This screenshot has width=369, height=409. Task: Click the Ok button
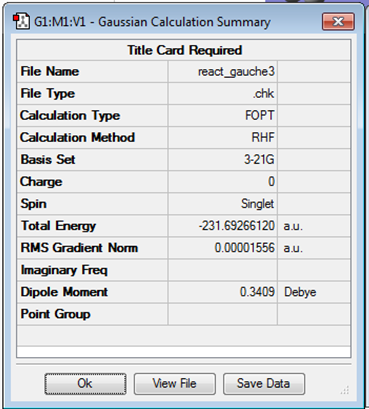point(85,384)
